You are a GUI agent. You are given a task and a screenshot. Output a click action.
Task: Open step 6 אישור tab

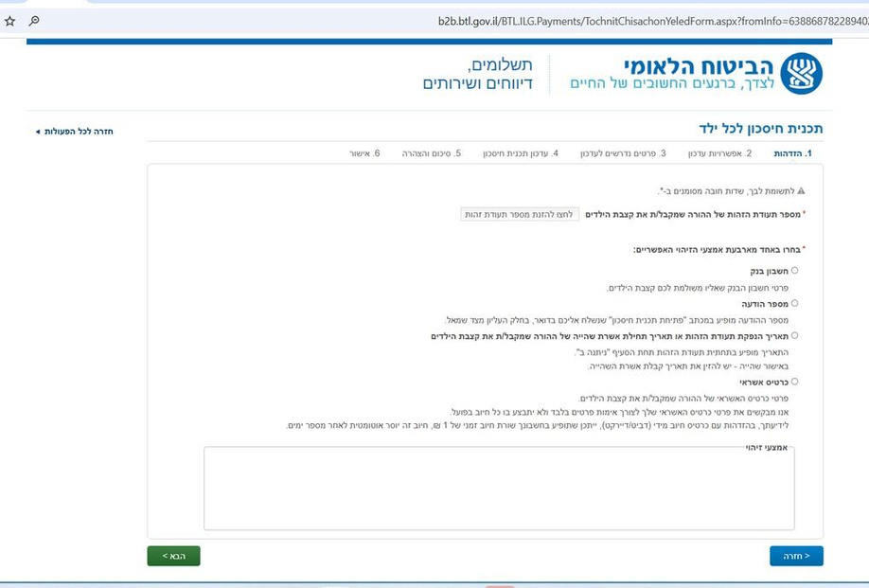(x=364, y=153)
